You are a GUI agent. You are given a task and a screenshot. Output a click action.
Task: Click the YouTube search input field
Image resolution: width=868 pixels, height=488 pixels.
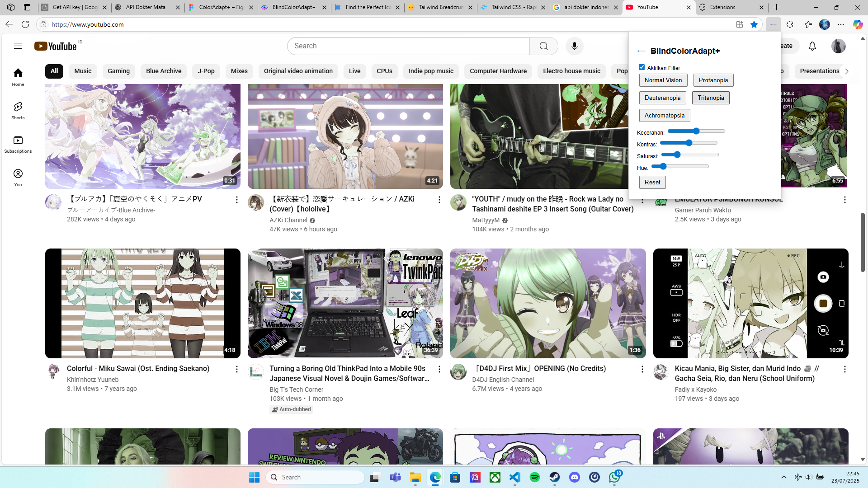pyautogui.click(x=409, y=46)
